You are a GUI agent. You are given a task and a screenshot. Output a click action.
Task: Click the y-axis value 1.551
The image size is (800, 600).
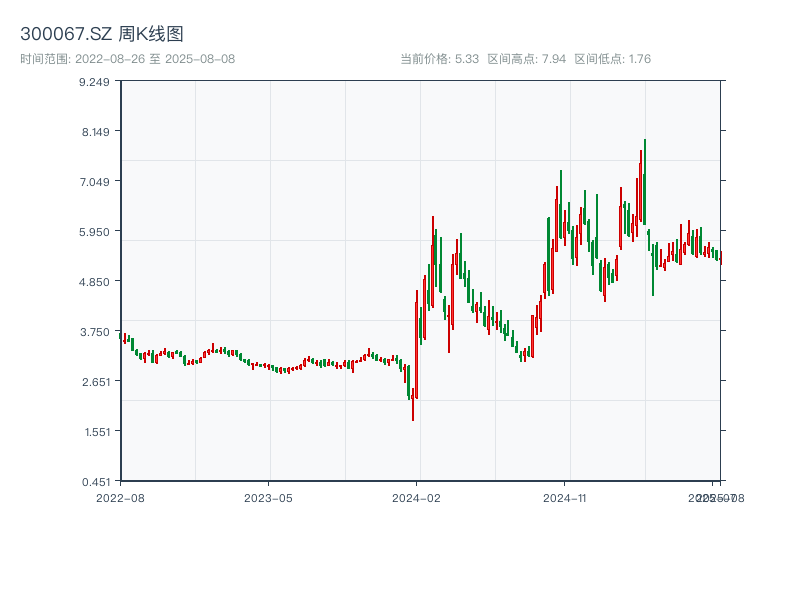click(x=97, y=432)
